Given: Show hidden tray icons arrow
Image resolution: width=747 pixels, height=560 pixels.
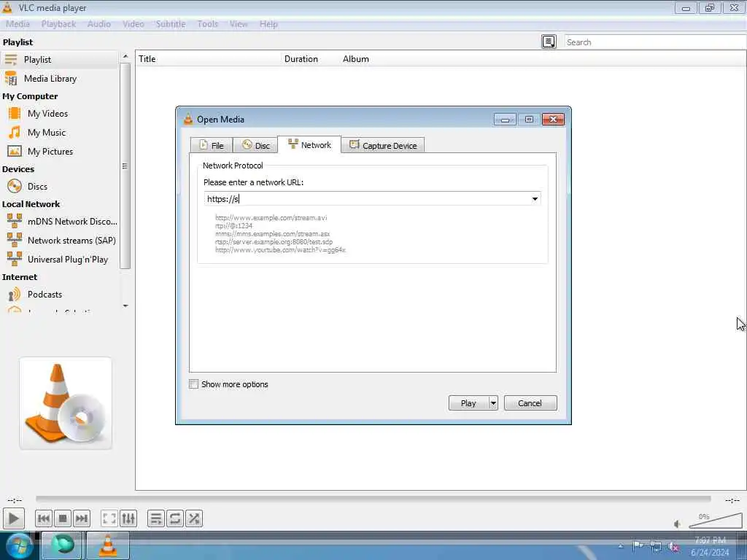Looking at the screenshot, I should [620, 546].
